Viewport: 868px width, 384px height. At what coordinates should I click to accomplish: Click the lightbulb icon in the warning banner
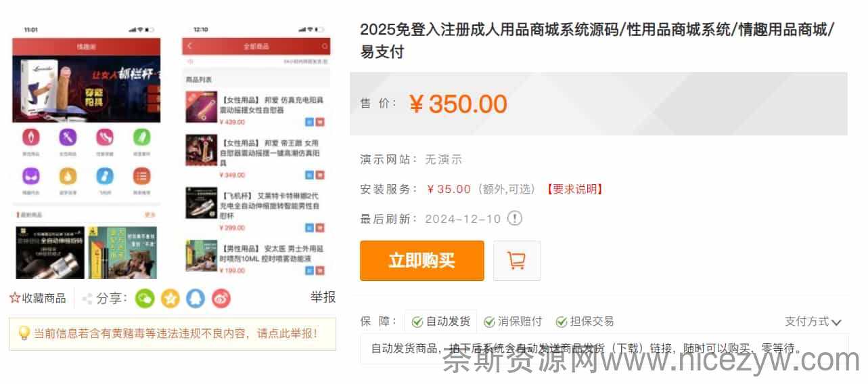point(24,333)
